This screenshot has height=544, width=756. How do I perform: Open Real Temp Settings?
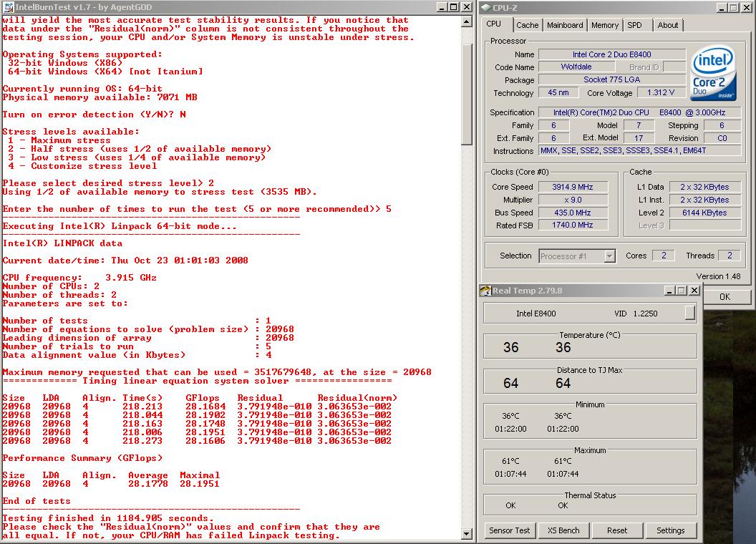coord(670,530)
